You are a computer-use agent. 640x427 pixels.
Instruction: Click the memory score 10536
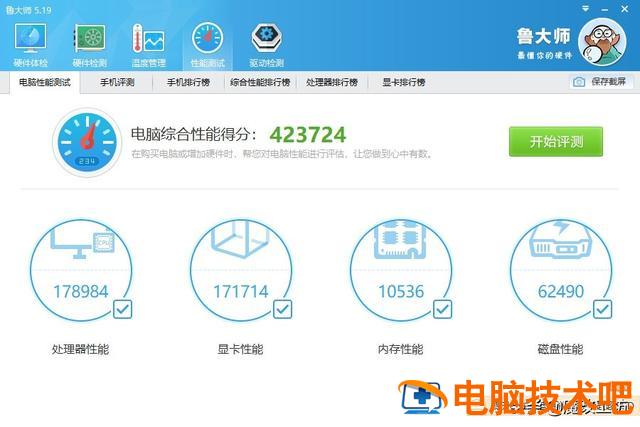[x=401, y=291]
